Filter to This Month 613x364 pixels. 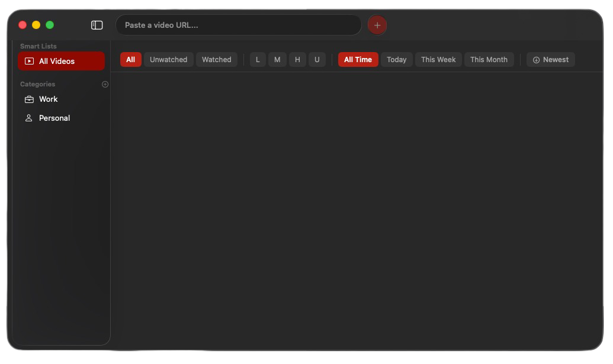489,60
